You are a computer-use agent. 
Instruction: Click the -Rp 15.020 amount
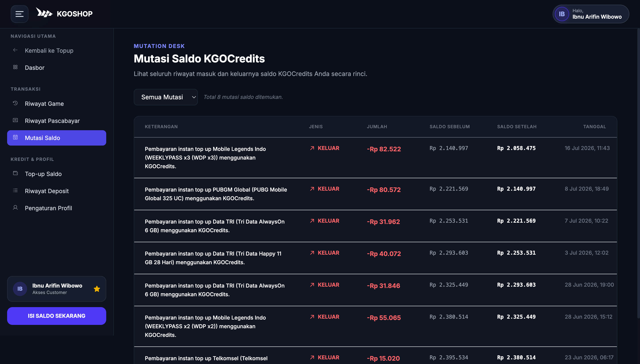click(x=383, y=358)
